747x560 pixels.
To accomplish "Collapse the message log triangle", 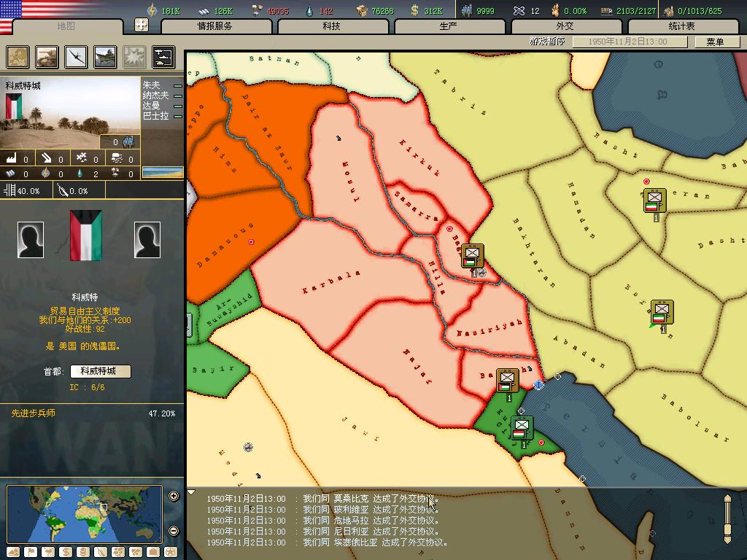I will pos(191,492).
